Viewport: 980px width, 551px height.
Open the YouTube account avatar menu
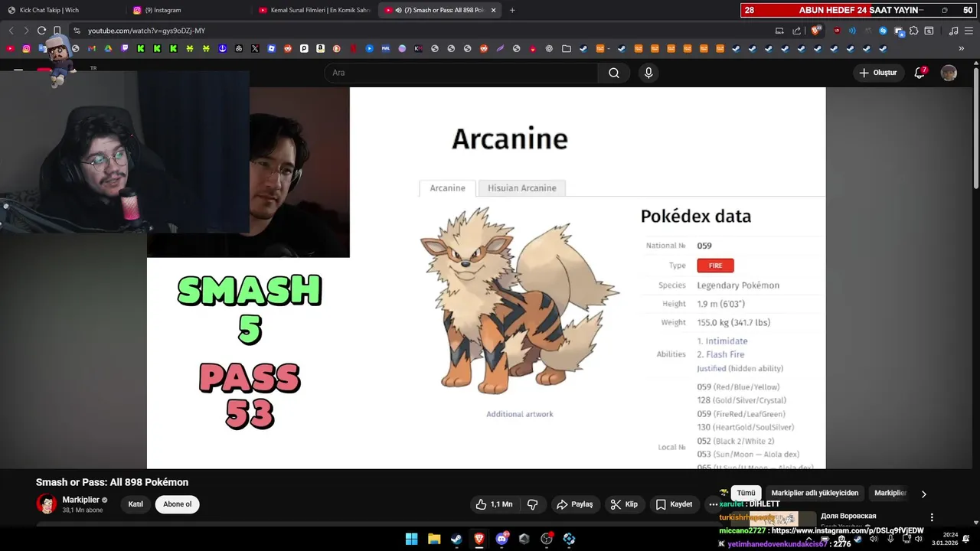tap(949, 73)
